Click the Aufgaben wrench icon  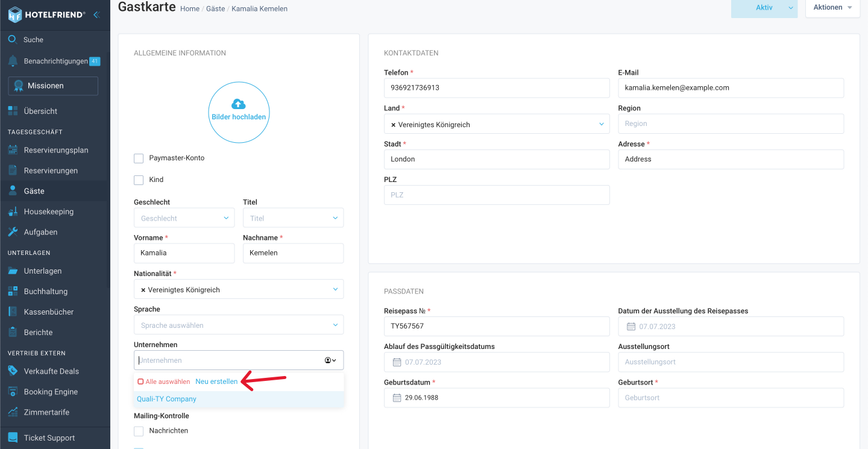pos(13,232)
